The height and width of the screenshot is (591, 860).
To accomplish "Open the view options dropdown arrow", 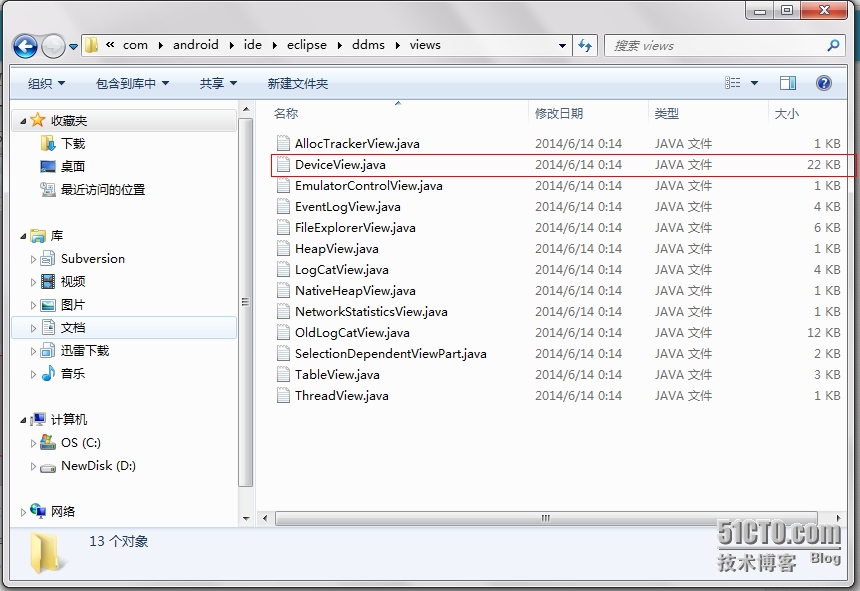I will pos(754,83).
